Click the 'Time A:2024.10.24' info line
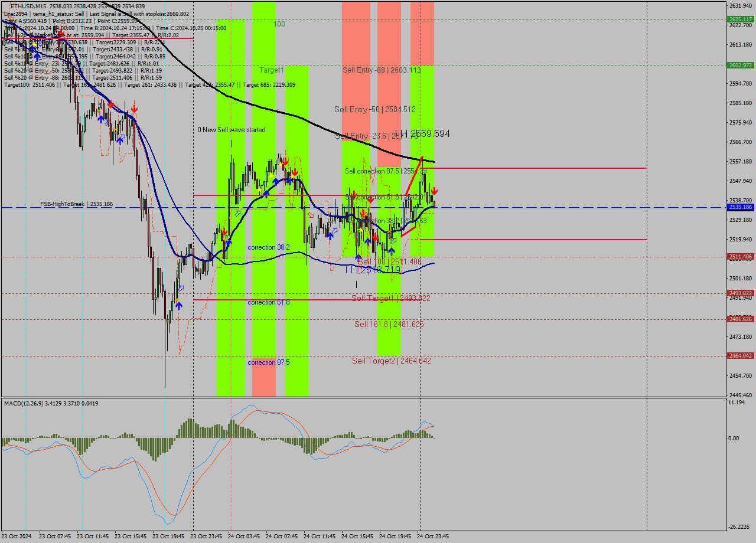 [115, 28]
